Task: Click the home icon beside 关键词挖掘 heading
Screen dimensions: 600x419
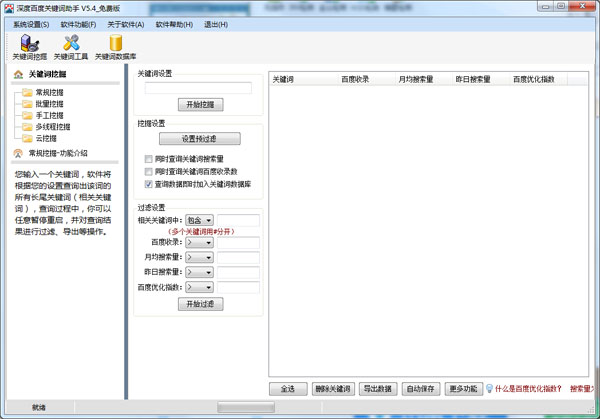Action: click(x=18, y=74)
